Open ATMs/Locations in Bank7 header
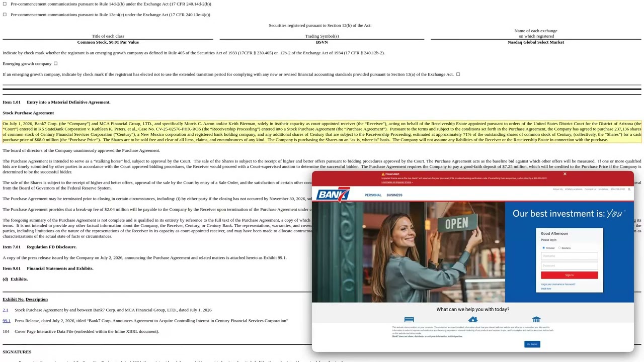The height and width of the screenshot is (362, 644). pos(574,190)
